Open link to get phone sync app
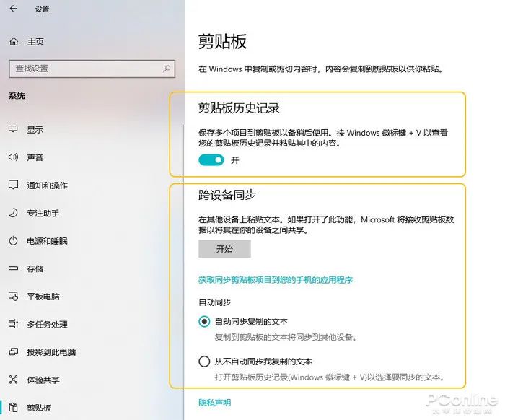This screenshot has width=505, height=420. click(275, 280)
